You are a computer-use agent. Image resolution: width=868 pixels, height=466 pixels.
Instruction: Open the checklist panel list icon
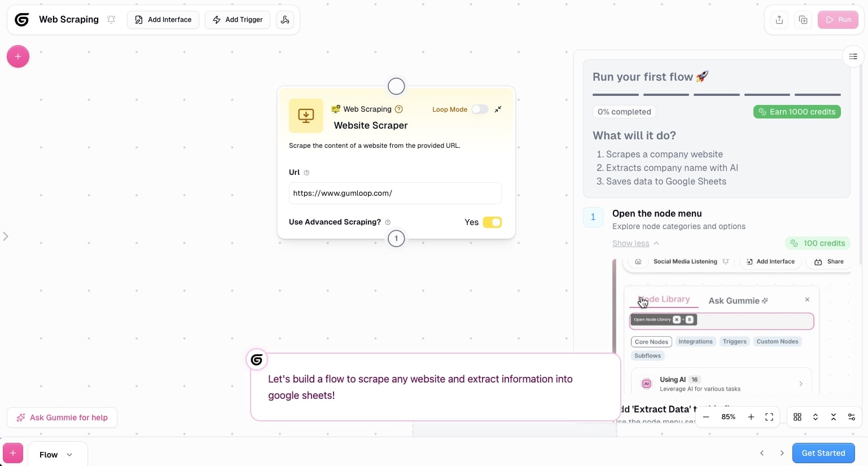853,56
